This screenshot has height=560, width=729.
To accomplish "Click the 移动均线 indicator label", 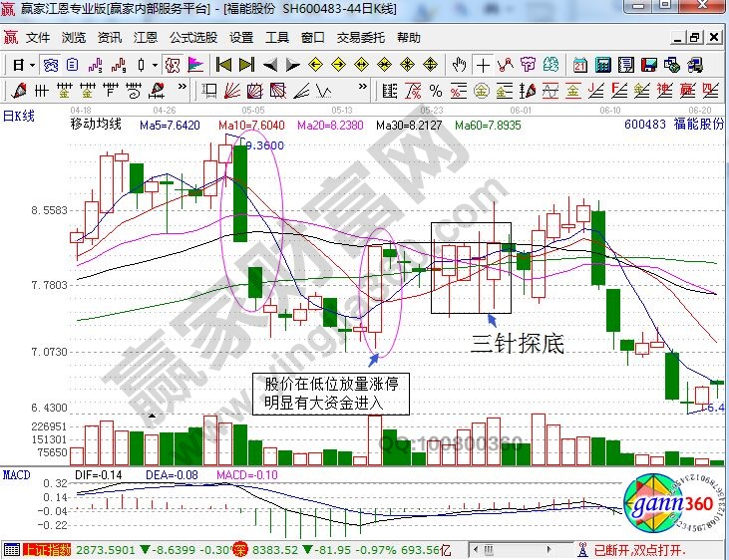I will click(x=96, y=125).
